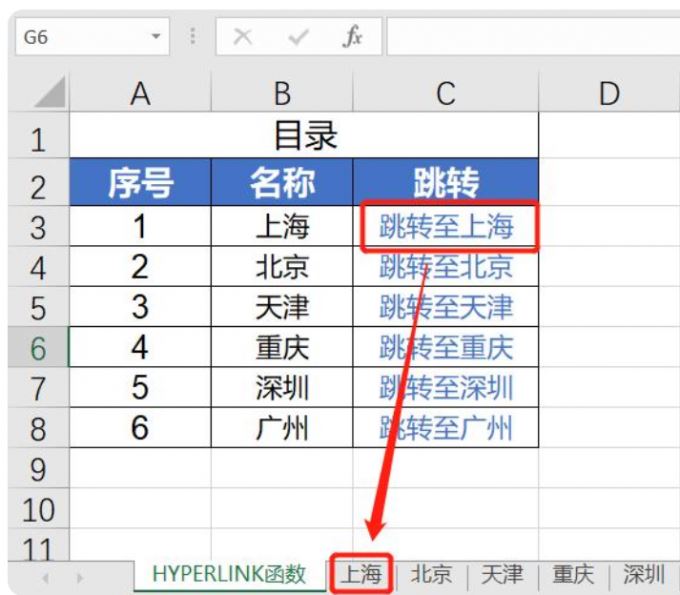Open the 重庆 sheet tab
This screenshot has height=595, width=680.
pyautogui.click(x=573, y=574)
